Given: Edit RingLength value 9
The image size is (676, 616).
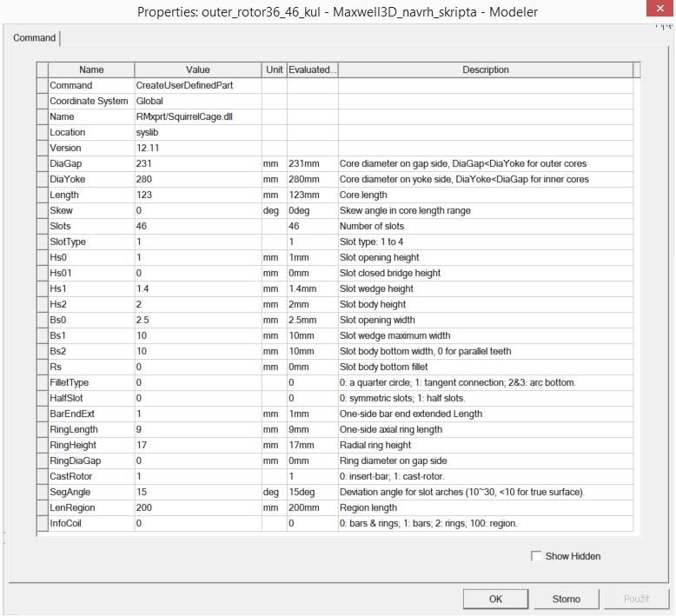Looking at the screenshot, I should pos(198,430).
